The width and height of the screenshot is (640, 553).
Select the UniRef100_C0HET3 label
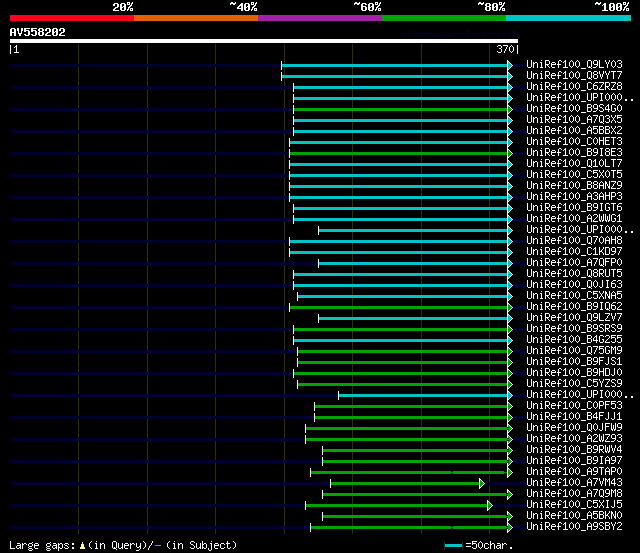[574, 142]
